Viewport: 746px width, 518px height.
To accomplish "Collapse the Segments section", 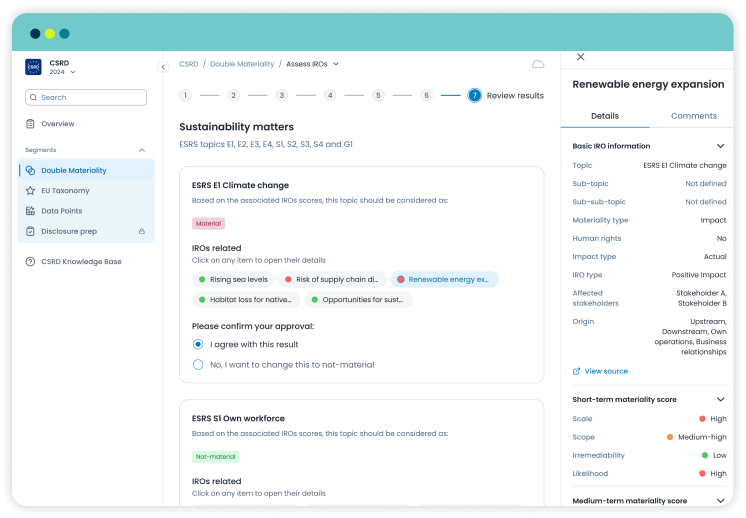I will point(142,150).
